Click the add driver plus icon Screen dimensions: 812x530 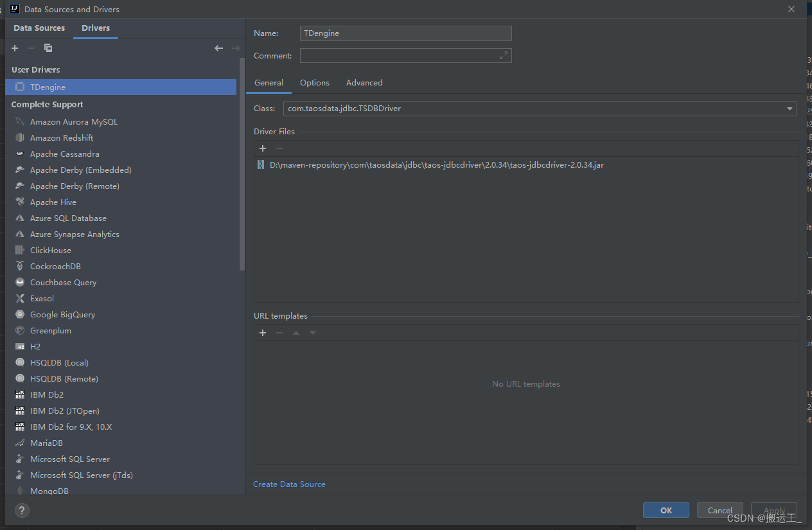click(x=15, y=48)
